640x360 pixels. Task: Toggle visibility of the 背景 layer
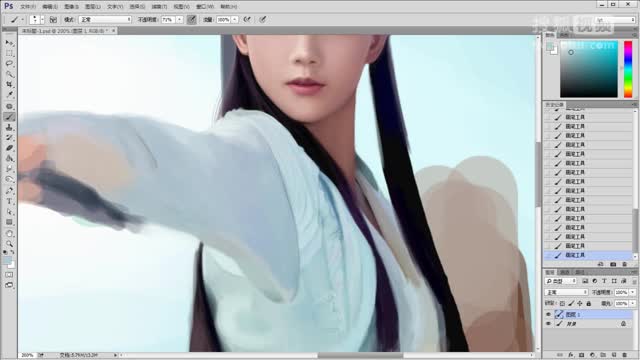click(548, 324)
